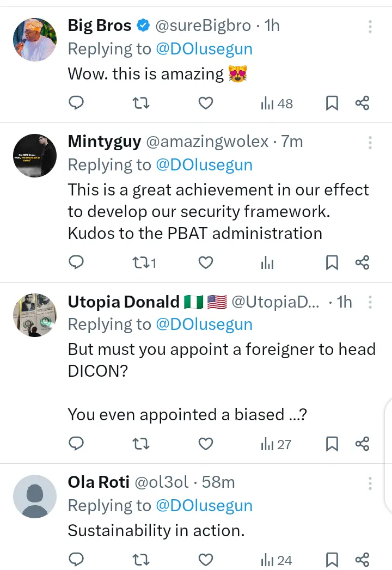Like Mintyguy's tweet with heart icon
Screen dimensions: 392x570
click(205, 263)
